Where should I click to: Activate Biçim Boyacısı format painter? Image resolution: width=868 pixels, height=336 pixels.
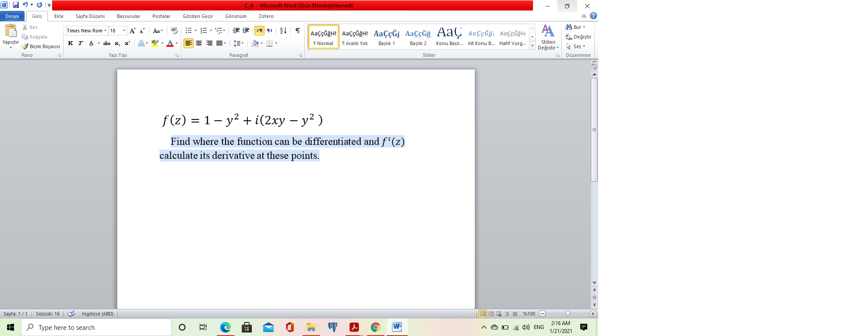click(41, 46)
